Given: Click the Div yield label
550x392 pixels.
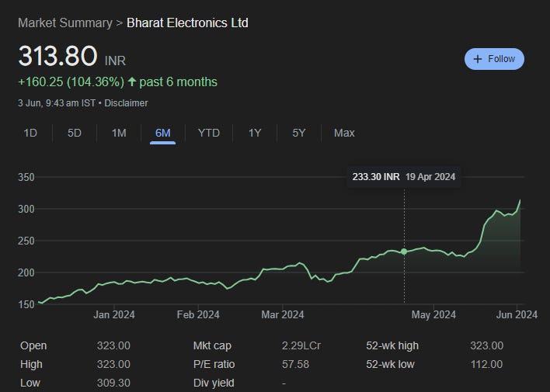Looking at the screenshot, I should (214, 383).
